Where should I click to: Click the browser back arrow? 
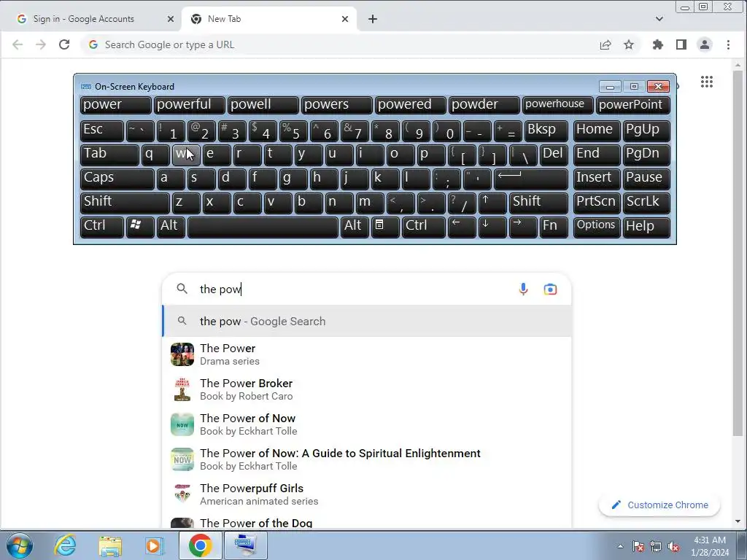coord(18,44)
